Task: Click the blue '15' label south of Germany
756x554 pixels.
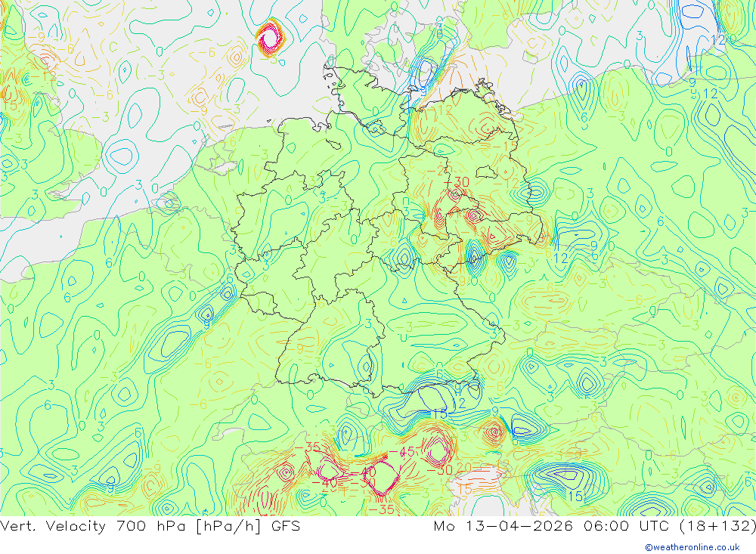Action: click(x=440, y=413)
